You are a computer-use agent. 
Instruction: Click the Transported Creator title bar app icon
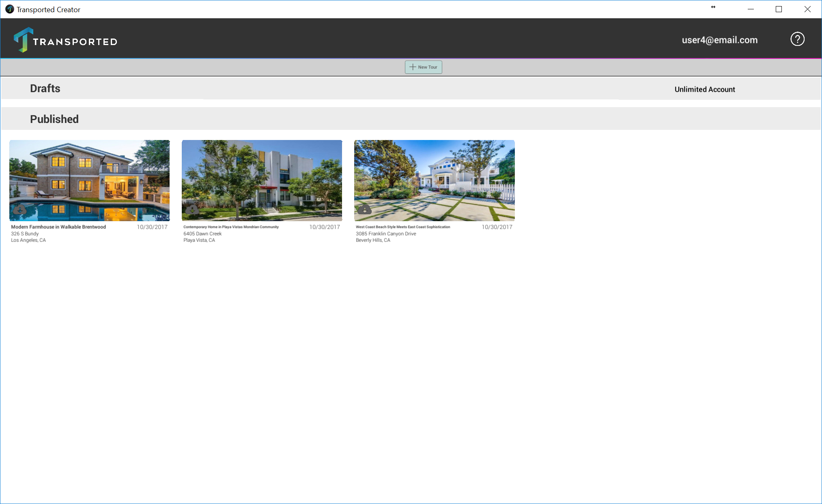[9, 9]
